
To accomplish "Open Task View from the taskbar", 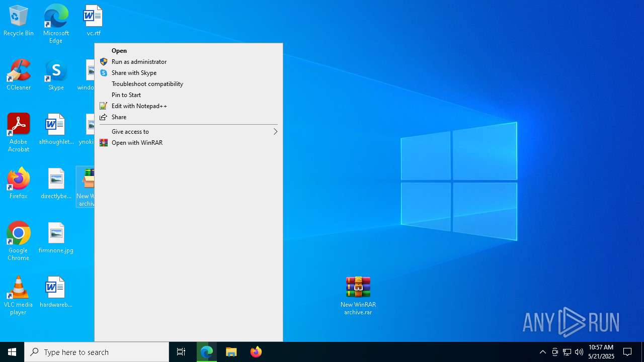I will click(x=181, y=352).
